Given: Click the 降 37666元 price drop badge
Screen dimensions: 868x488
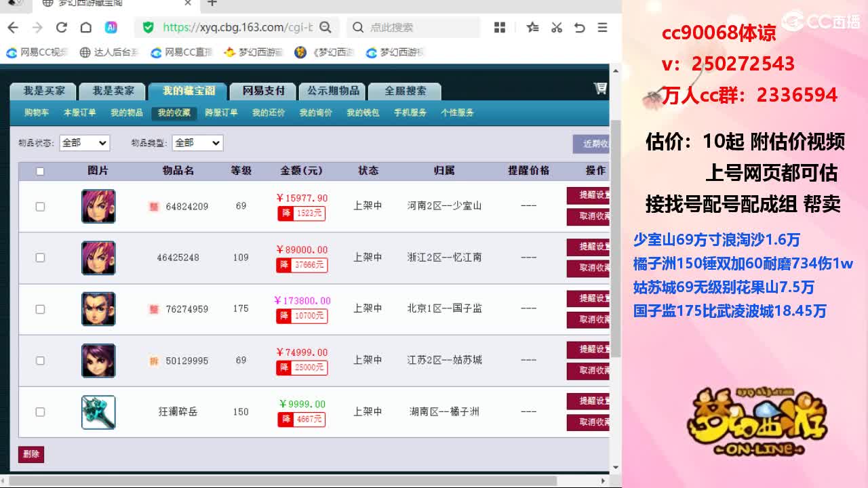Looking at the screenshot, I should point(302,265).
